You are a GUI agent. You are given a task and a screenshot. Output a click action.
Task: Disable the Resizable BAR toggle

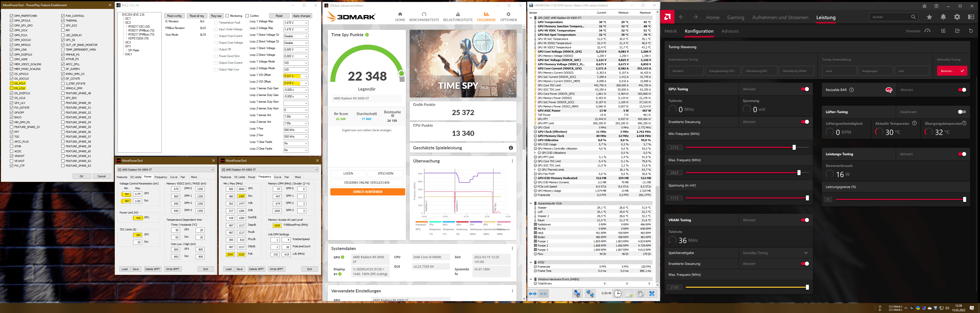(x=962, y=90)
